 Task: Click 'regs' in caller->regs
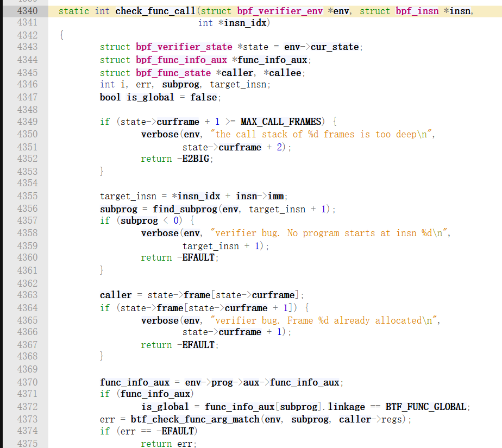point(391,420)
